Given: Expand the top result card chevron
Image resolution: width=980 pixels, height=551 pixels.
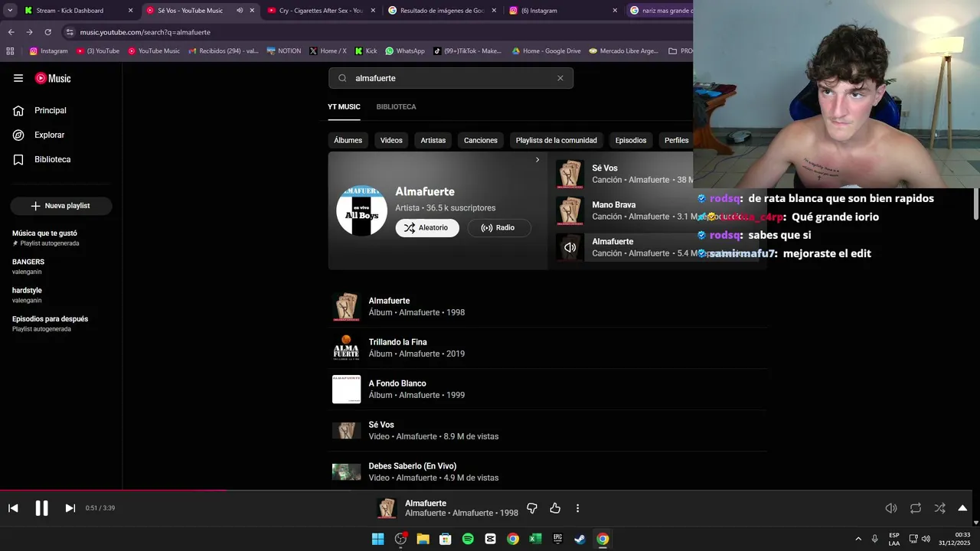Looking at the screenshot, I should point(537,160).
